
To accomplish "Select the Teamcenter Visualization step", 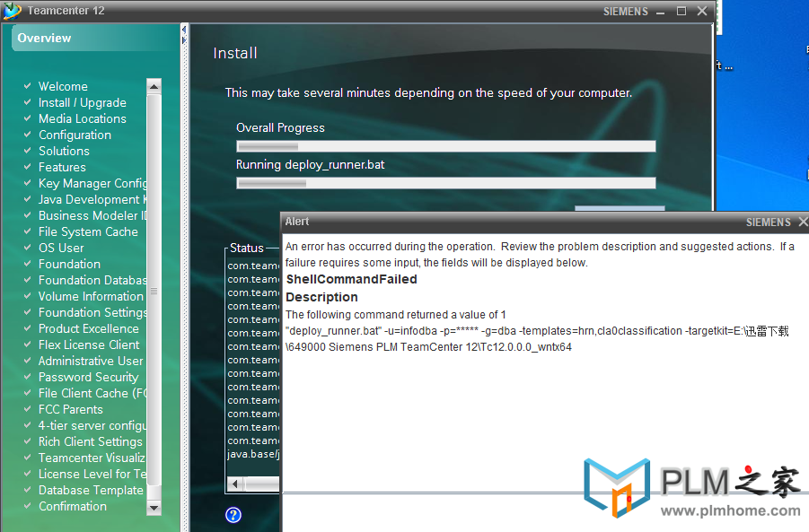I will coord(92,458).
